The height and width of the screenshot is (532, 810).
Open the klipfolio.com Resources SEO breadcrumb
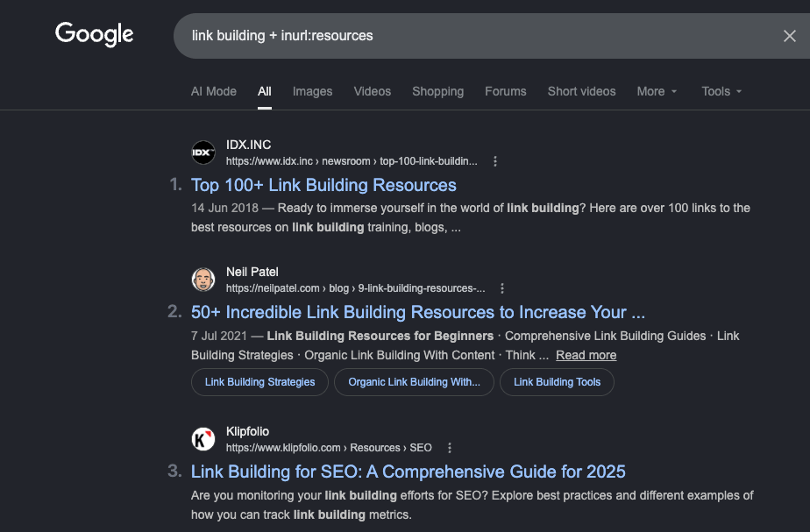click(x=329, y=448)
